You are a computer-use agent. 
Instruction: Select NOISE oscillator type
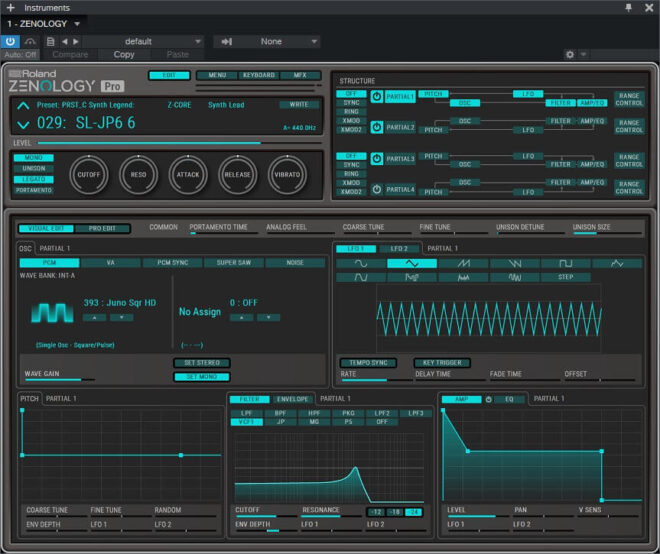pyautogui.click(x=295, y=263)
